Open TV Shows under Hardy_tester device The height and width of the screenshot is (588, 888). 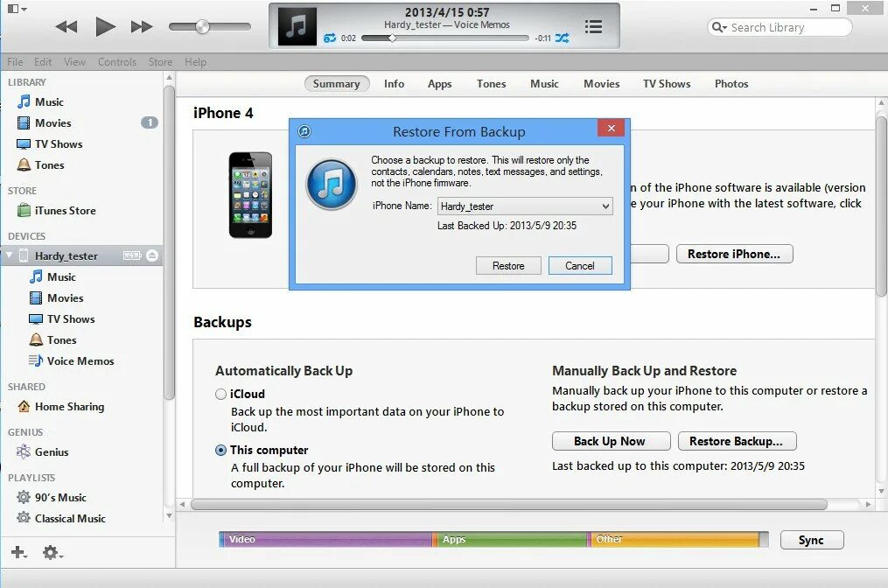point(82,318)
